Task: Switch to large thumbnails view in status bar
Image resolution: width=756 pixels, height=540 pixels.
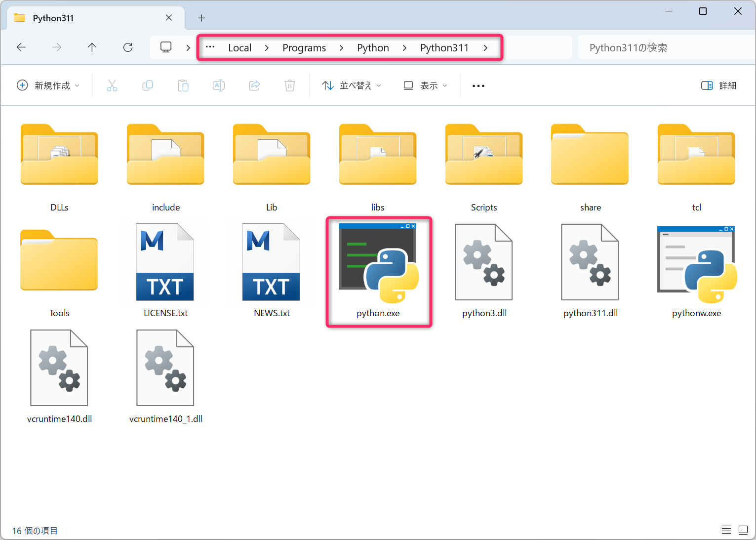Action: coord(743,530)
